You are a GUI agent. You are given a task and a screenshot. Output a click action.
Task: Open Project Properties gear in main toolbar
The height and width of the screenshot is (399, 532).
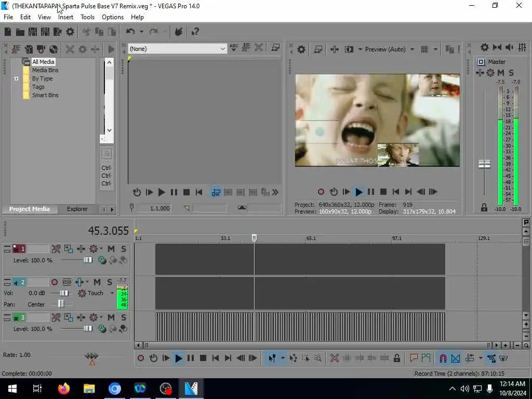pyautogui.click(x=70, y=32)
